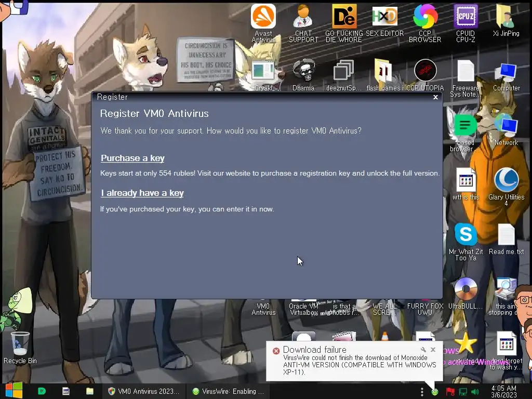Show hidden tray icons via dots
The image size is (532, 399).
pos(422,392)
